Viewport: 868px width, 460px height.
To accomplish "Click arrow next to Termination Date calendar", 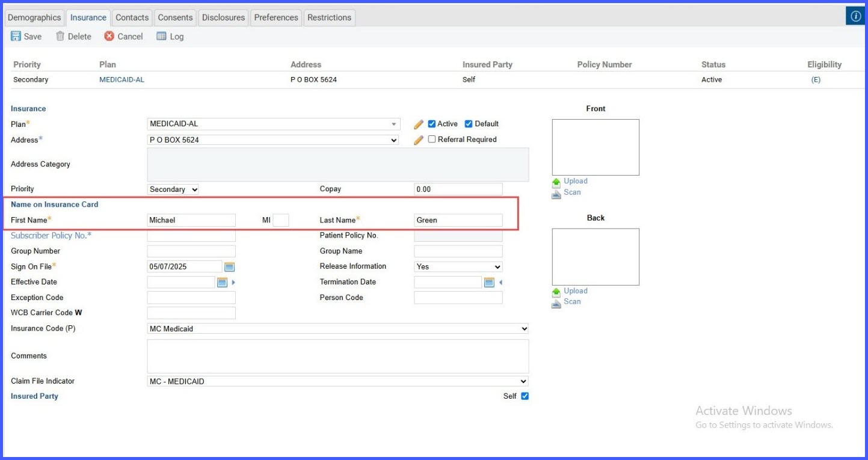I will [x=500, y=283].
